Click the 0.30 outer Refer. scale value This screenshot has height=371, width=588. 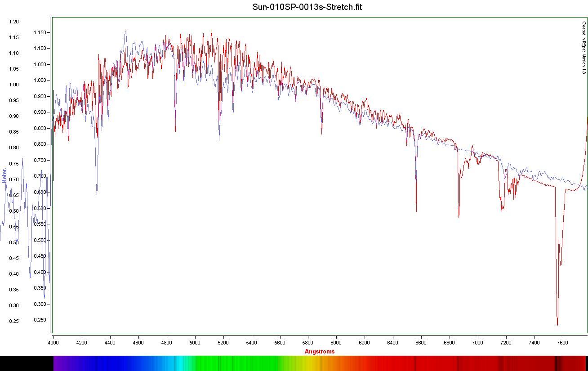pos(14,305)
